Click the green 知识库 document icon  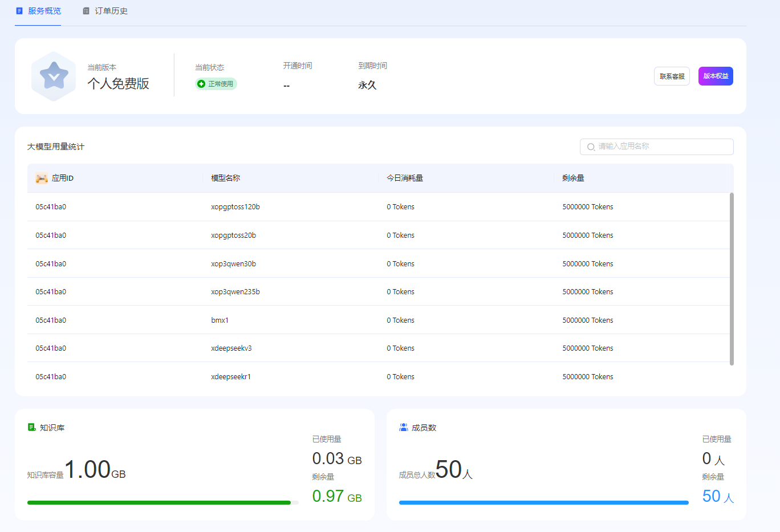32,427
